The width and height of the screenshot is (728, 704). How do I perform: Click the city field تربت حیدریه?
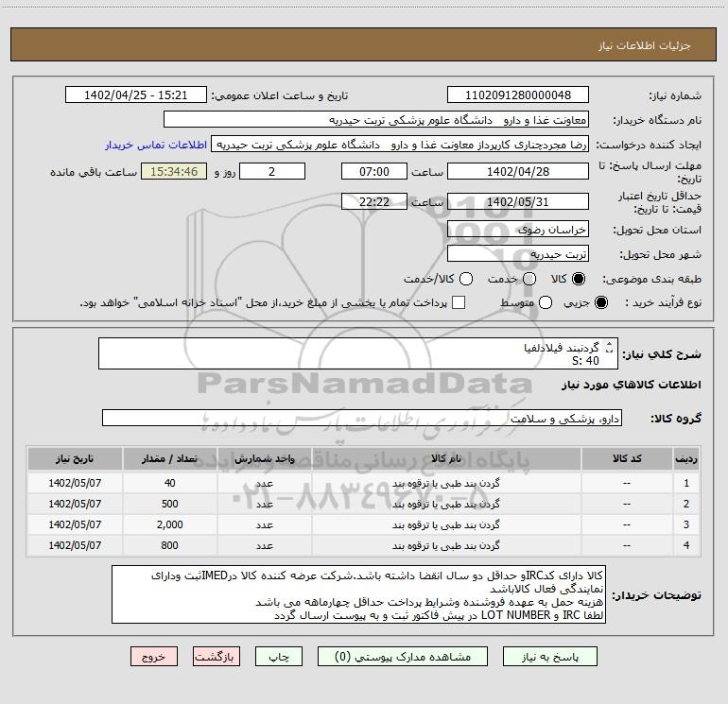(518, 254)
